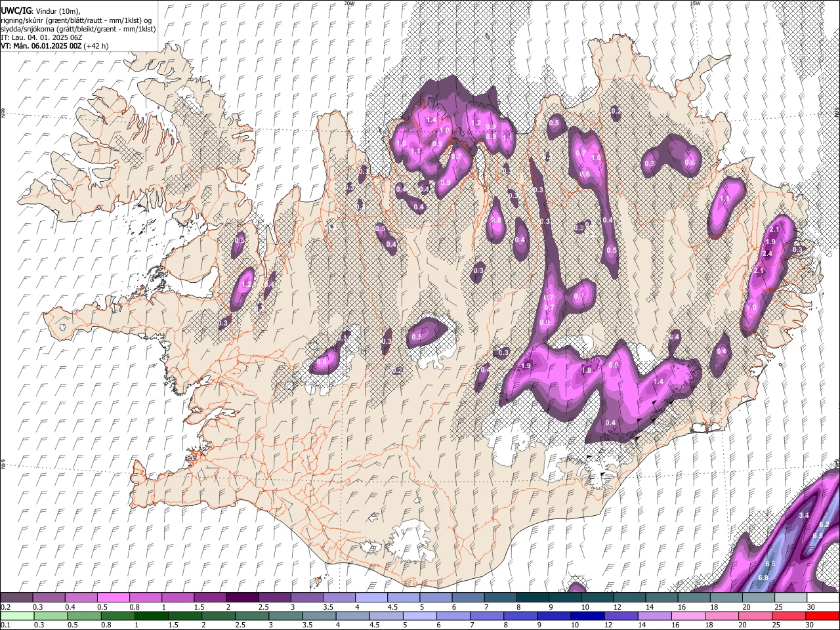The height and width of the screenshot is (630, 840).
Task: Click the bright red swatch labeled 30
Action: coord(823,616)
